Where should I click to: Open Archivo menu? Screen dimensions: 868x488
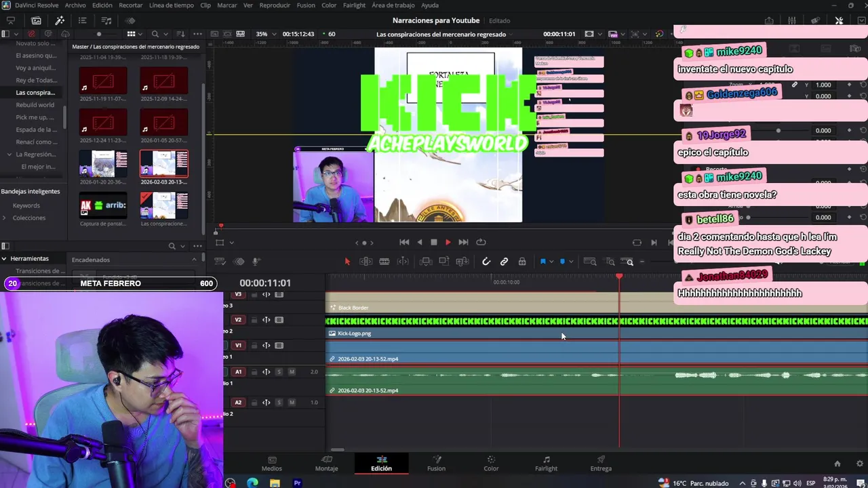[75, 5]
